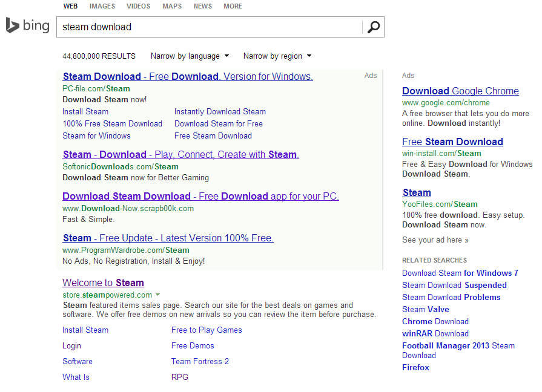Click the YooFiles.com/Steam URL text
The image size is (542, 392).
[440, 204]
